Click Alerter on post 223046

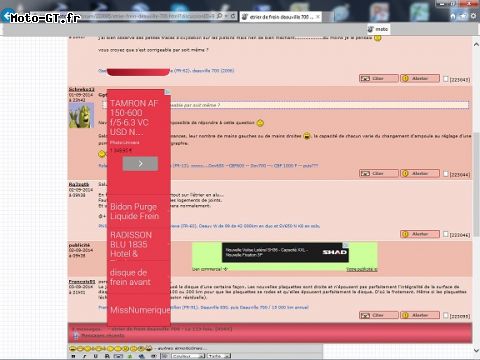pos(420,234)
